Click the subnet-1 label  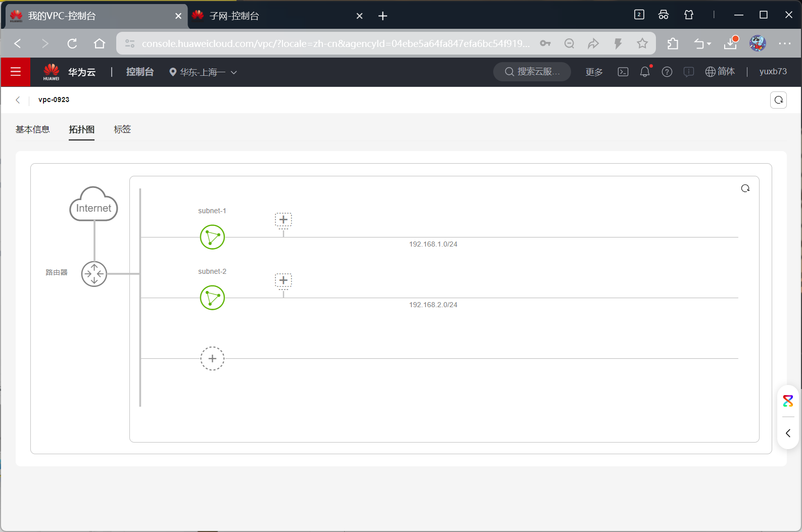click(212, 211)
